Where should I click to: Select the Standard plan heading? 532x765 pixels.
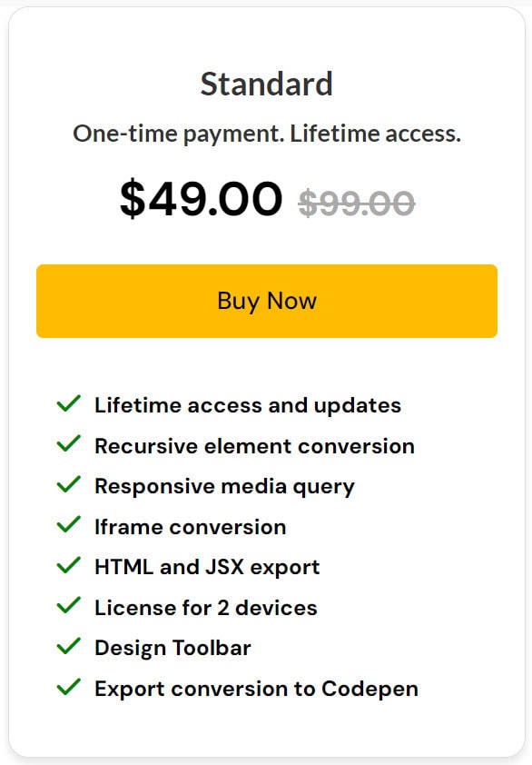(x=267, y=84)
